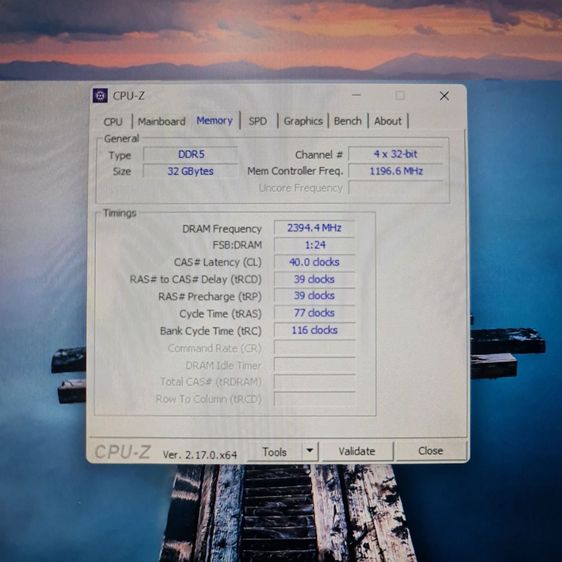The image size is (562, 562).
Task: Switch to the CPU tab
Action: click(113, 122)
